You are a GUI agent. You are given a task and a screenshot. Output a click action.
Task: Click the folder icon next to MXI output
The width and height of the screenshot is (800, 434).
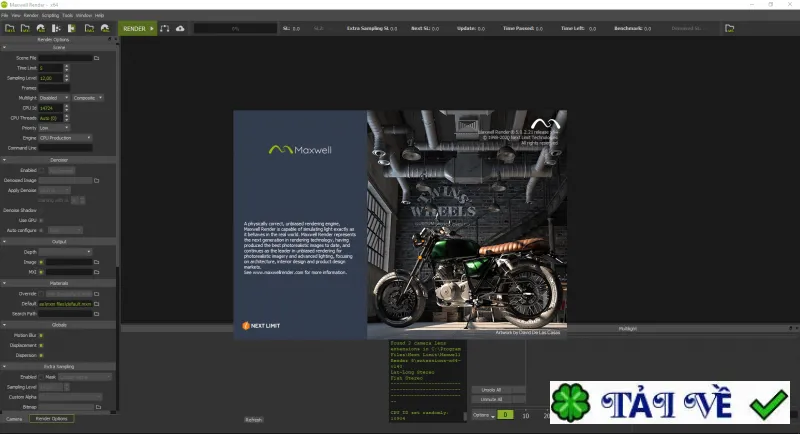[x=96, y=272]
